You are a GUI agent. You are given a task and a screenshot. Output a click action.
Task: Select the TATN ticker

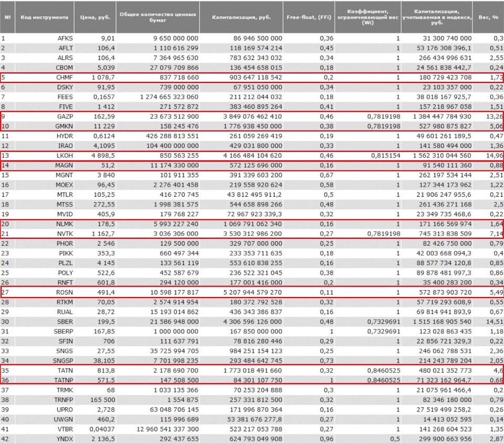tap(65, 371)
